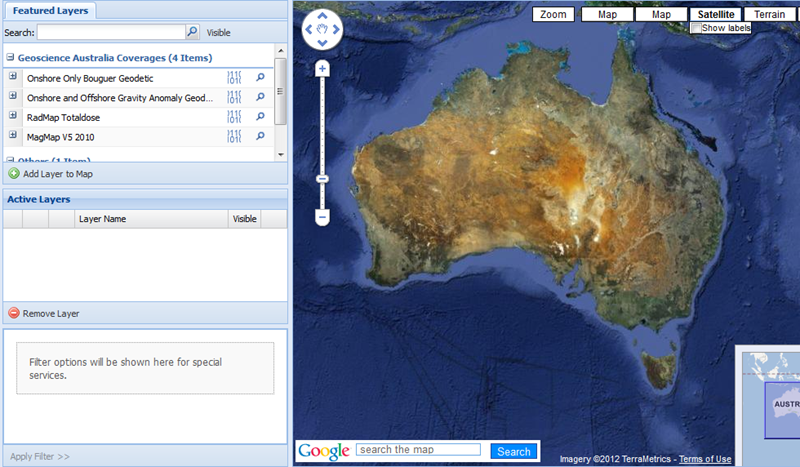Click magnifier icon for Onshore and Offshore Gravity
Screen dimensions: 800x467
point(260,97)
